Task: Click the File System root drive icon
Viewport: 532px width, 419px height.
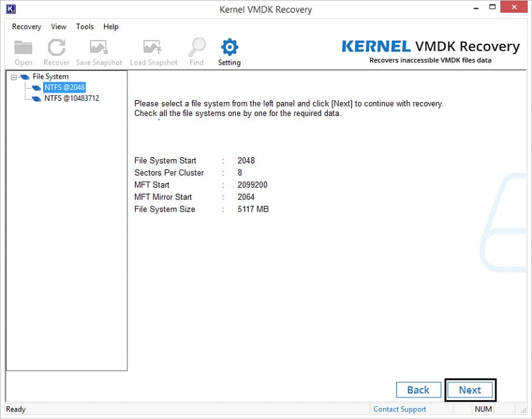Action: tap(25, 77)
